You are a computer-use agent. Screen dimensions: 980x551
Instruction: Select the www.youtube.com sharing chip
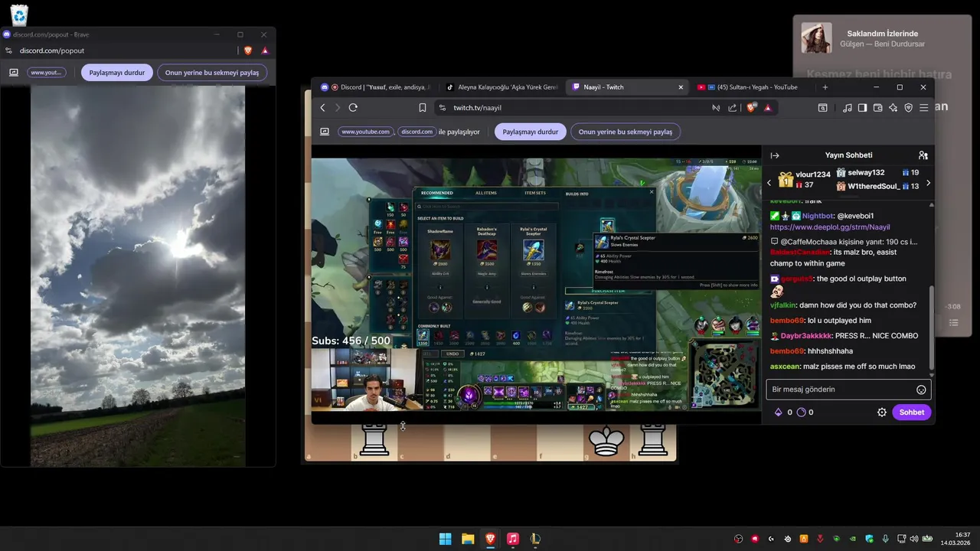tap(365, 132)
